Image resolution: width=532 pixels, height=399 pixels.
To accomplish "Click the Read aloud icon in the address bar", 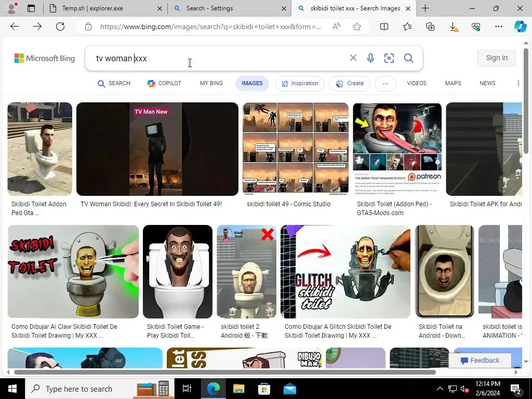I will pos(336,26).
